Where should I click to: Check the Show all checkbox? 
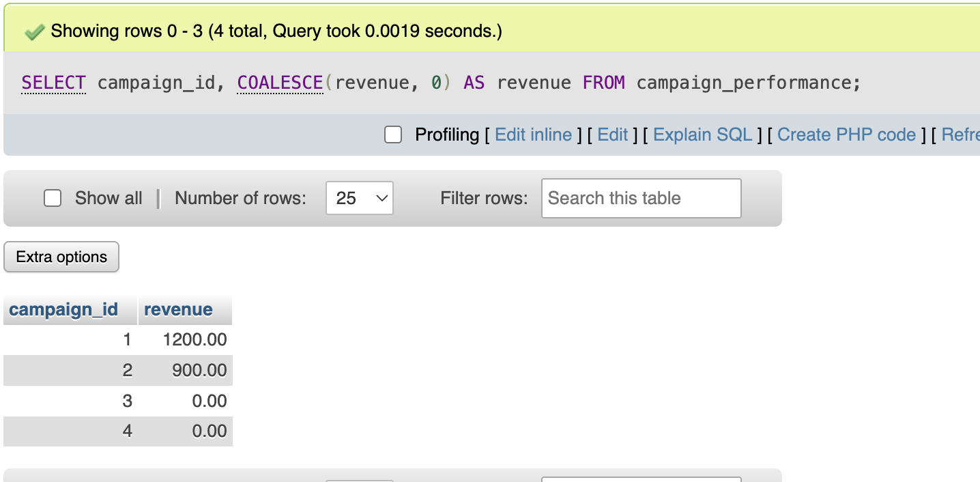coord(53,198)
